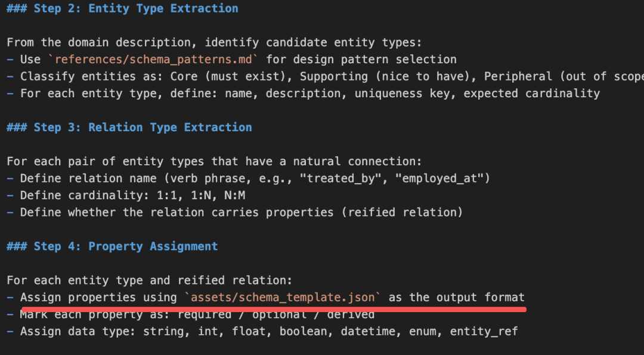Click the line "Define relation name (verb phrase"

249,179
